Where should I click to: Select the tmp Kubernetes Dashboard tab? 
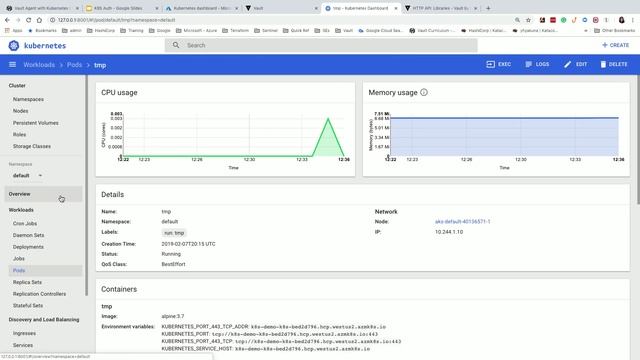(x=361, y=8)
